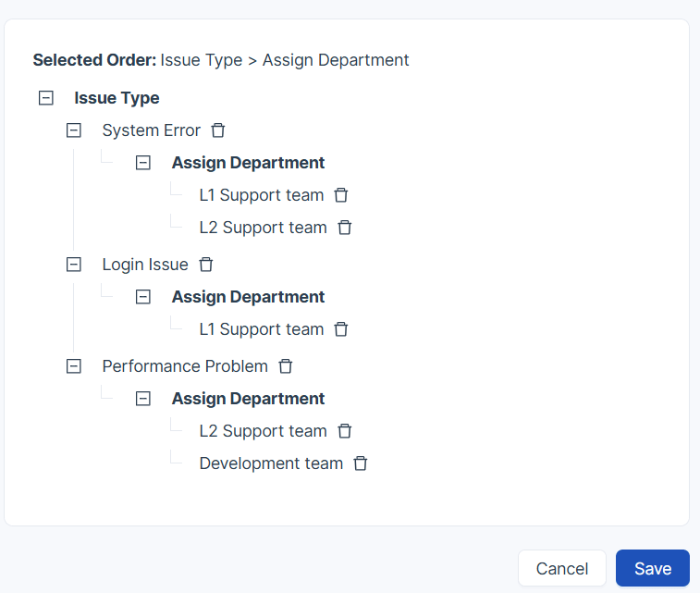This screenshot has height=593, width=700.
Task: Delete the Performance Problem entry
Action: [286, 366]
